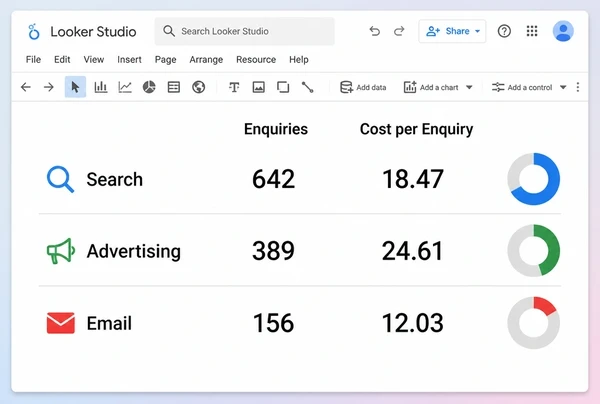Click the Looker Studio logo icon
The image size is (600, 404).
[34, 31]
